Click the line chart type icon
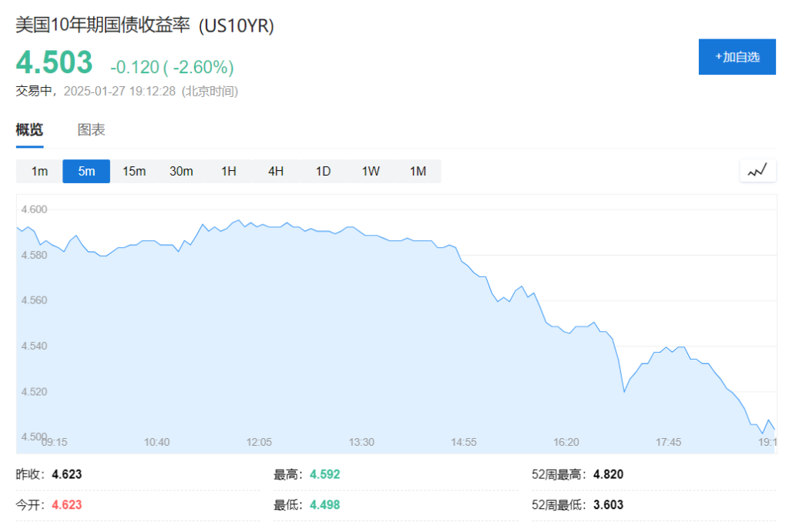Viewport: 789px width, 532px height. (x=757, y=171)
